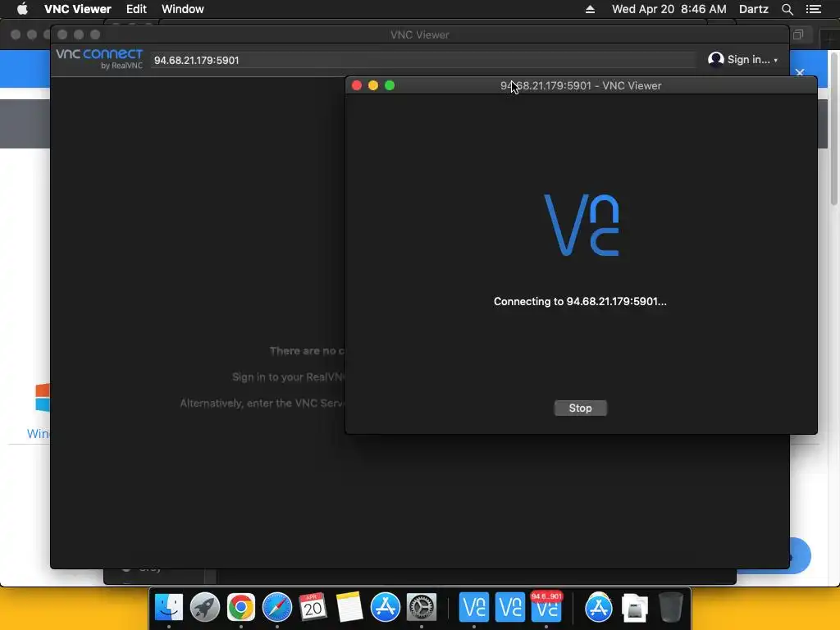Viewport: 840px width, 630px height.
Task: Open Spotlight search magnifier
Action: click(787, 9)
